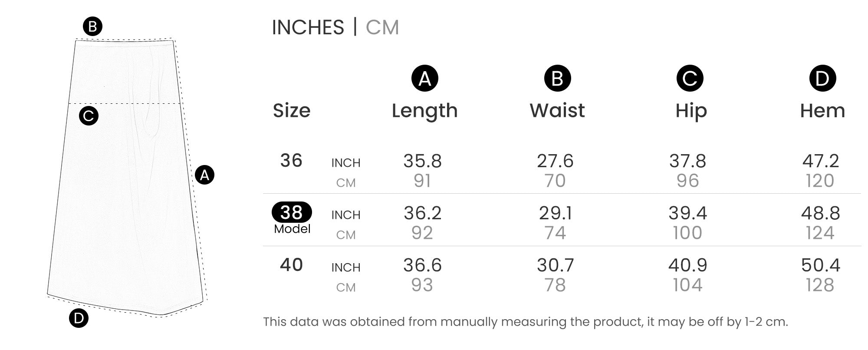The height and width of the screenshot is (350, 868).
Task: Click the D marker below the skirt hem
Action: click(x=79, y=318)
